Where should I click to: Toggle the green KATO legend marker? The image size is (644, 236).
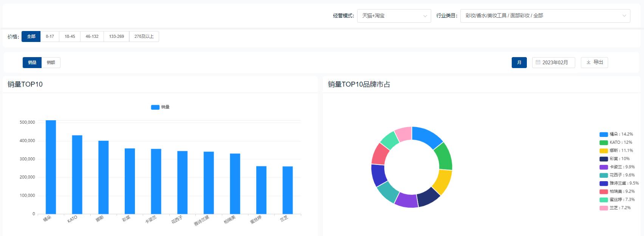point(604,143)
